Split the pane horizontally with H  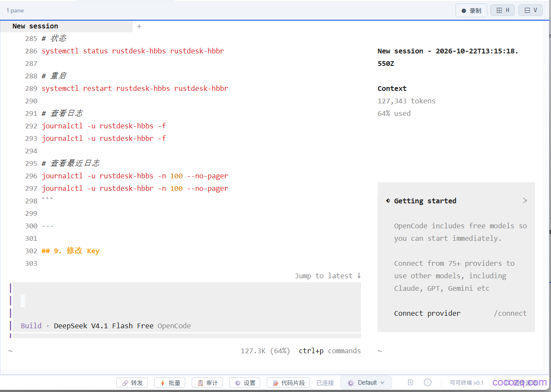click(x=502, y=10)
